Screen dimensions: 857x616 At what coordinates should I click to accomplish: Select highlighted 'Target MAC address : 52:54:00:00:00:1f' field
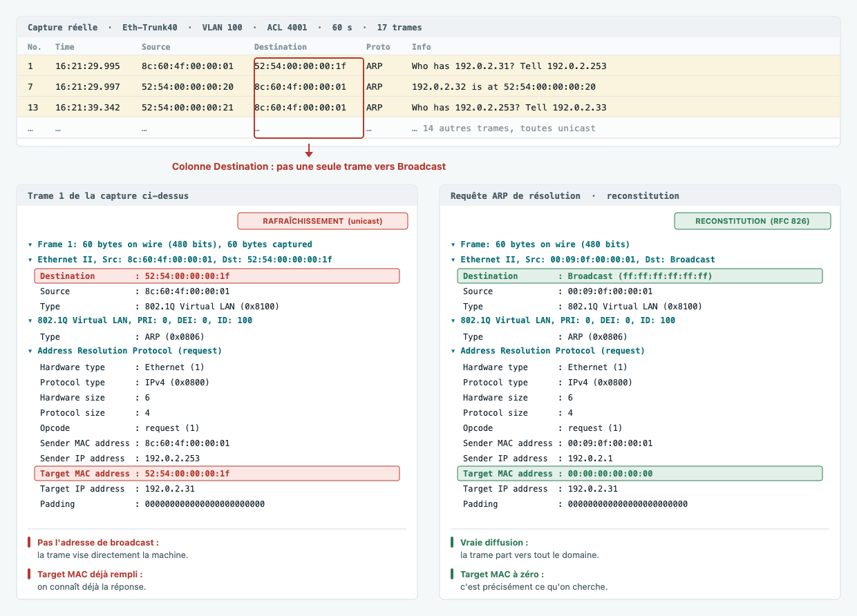pyautogui.click(x=217, y=474)
